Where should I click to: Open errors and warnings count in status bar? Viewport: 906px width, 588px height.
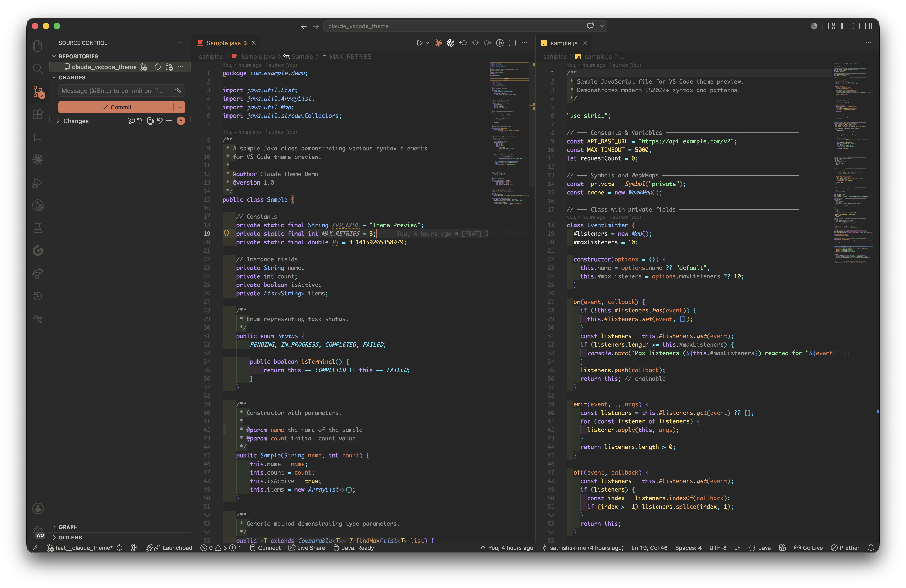click(x=221, y=548)
